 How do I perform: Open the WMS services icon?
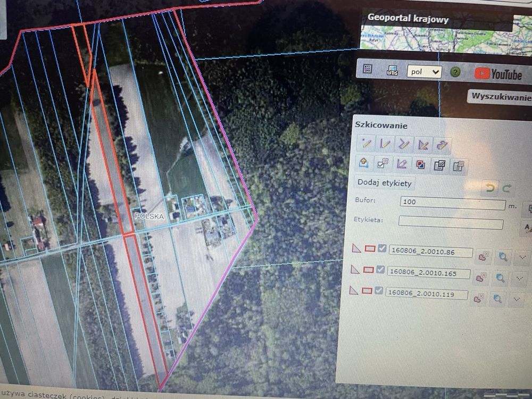click(392, 70)
